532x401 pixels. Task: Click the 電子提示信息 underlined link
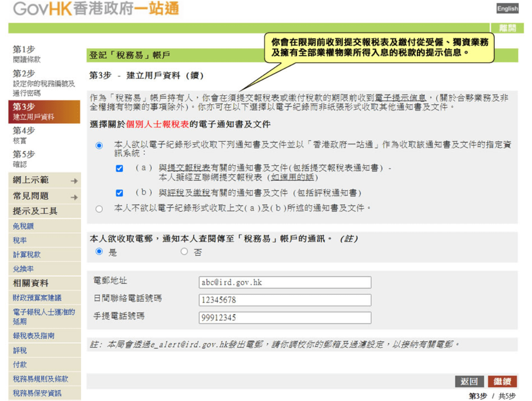[400, 98]
